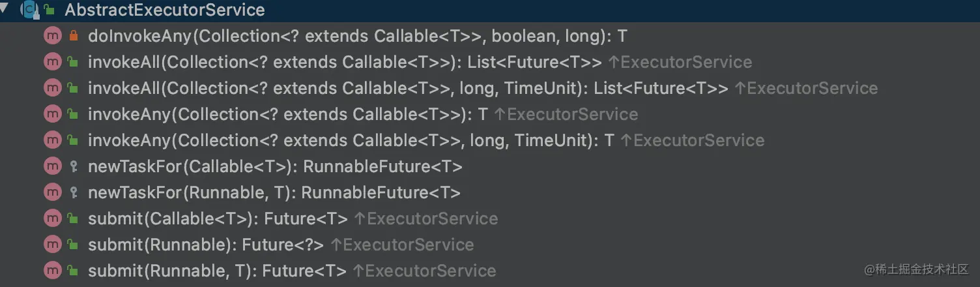
Task: Click protected key icon on newTaskFor(Callable<T>)
Action: click(74, 167)
